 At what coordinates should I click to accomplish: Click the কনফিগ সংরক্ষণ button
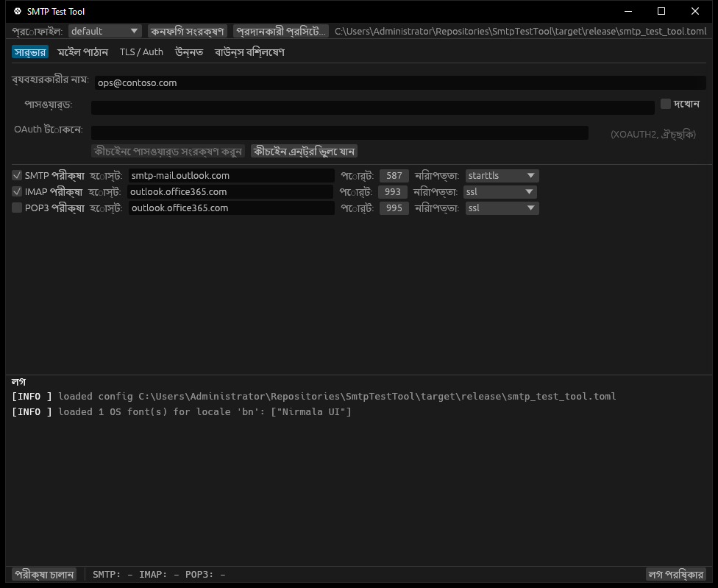[188, 31]
